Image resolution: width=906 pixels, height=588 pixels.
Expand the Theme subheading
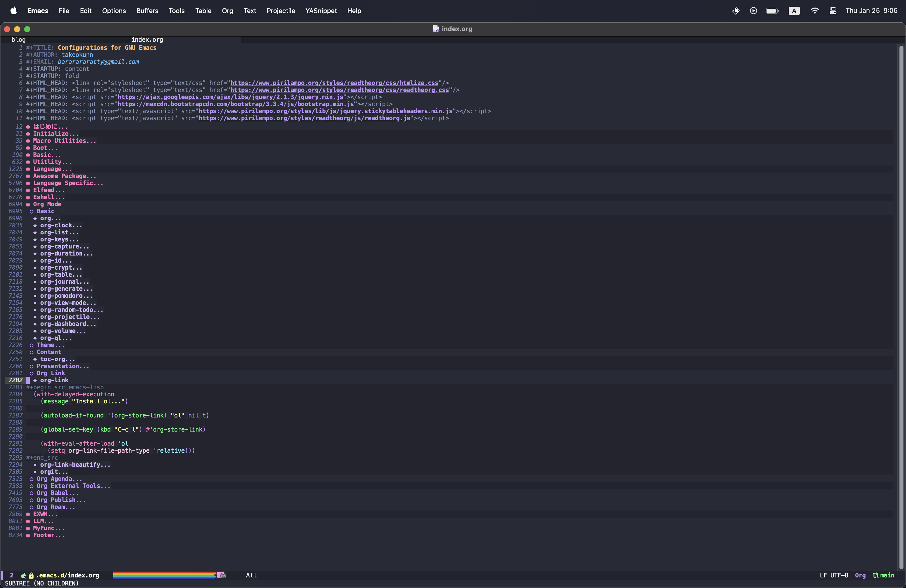pos(50,345)
